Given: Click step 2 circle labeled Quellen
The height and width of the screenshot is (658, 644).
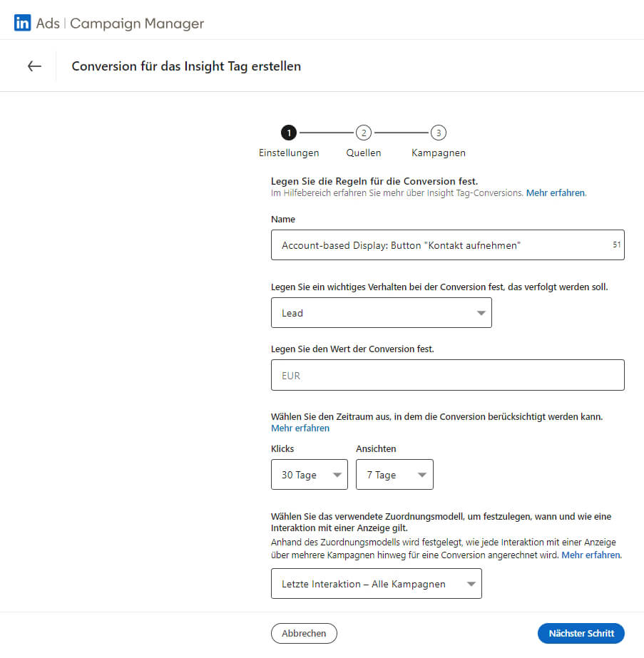Looking at the screenshot, I should point(364,133).
